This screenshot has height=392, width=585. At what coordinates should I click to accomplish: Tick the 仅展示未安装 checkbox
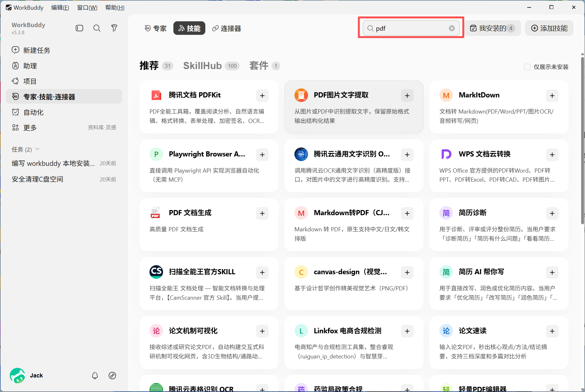(527, 67)
